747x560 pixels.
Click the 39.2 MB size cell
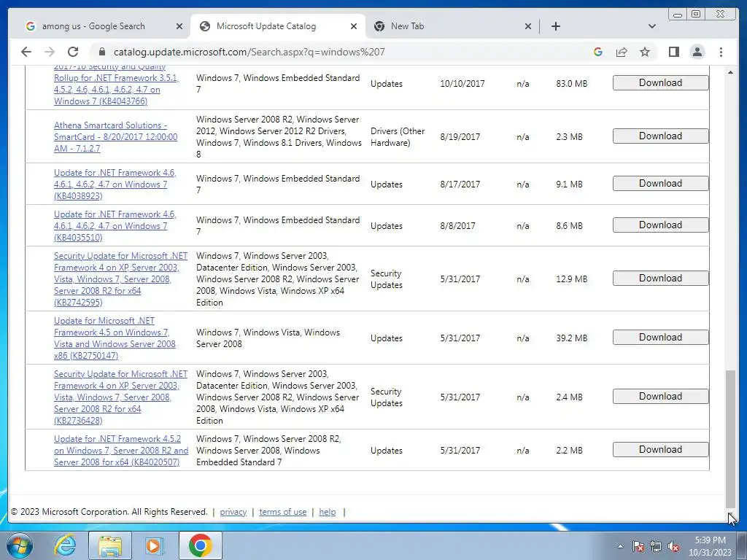coord(571,338)
